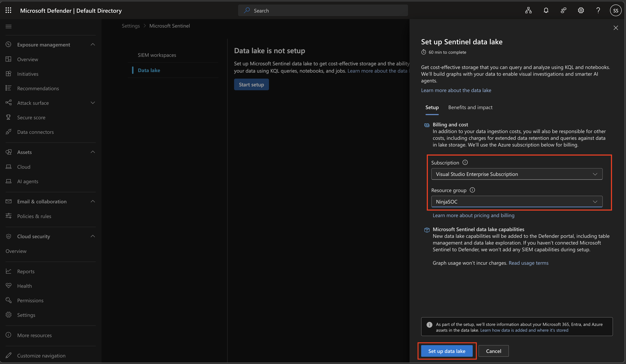
Task: Open the tenant organization tree icon
Action: (x=528, y=10)
